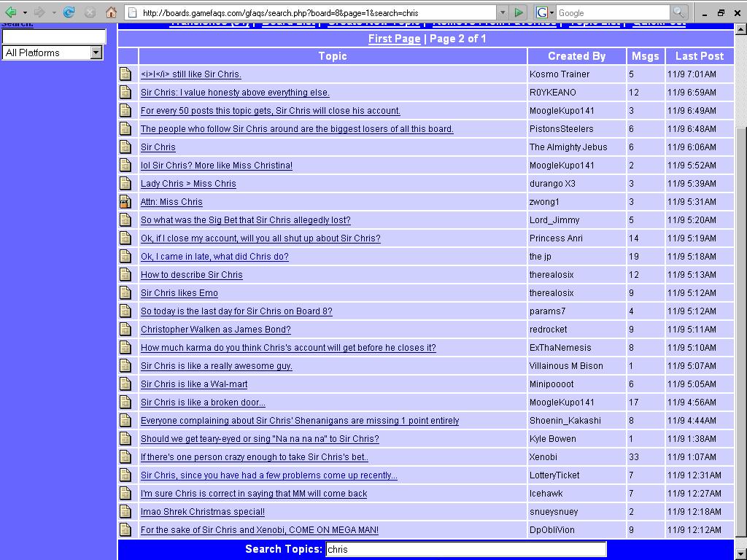The height and width of the screenshot is (560, 747).
Task: Open 'Christopher Walken as James Bond?' topic
Action: point(215,330)
